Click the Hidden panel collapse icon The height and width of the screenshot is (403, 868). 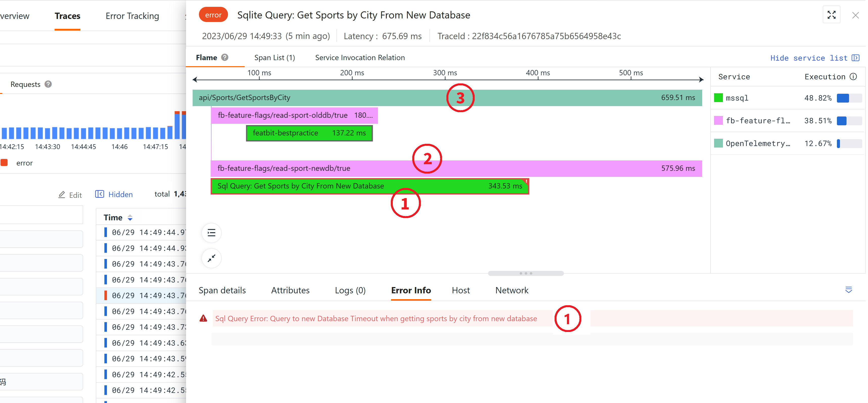(x=99, y=194)
